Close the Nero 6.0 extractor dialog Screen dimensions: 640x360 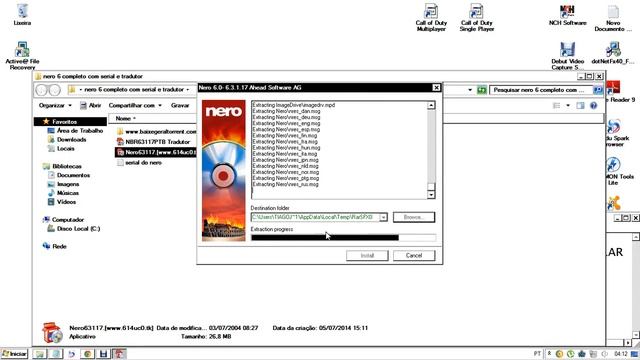(x=436, y=87)
